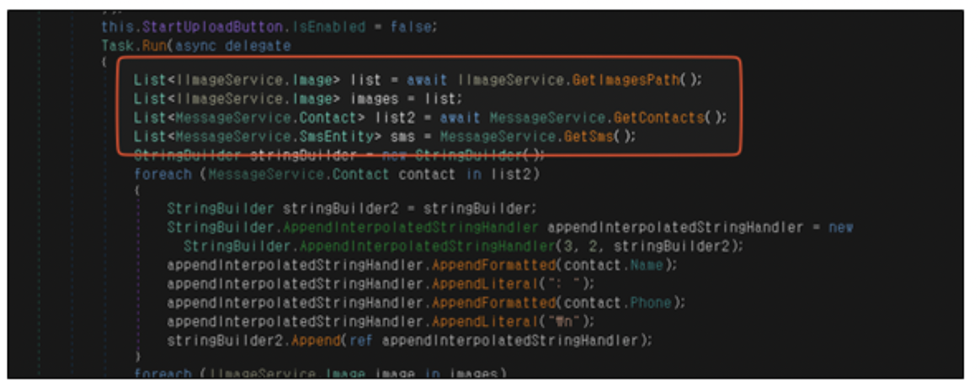Viewport: 980px width, 381px height.
Task: Click Task in the Task.Run call
Action: tap(117, 45)
